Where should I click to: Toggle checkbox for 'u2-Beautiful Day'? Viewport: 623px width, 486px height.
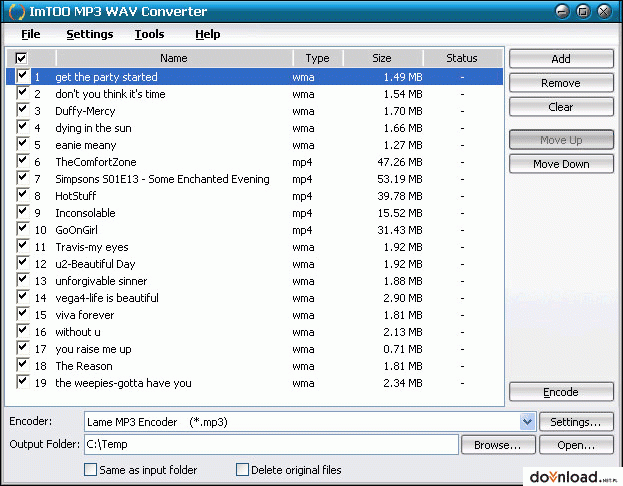[x=22, y=263]
